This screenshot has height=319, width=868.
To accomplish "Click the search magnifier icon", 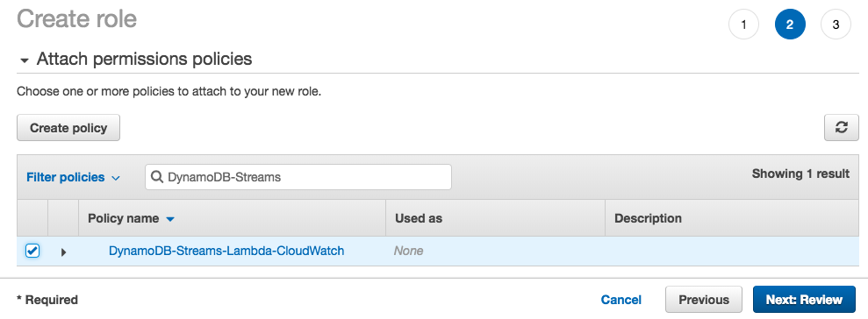I will 156,177.
